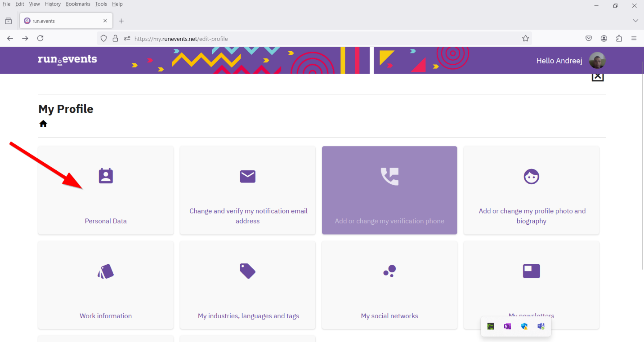Open the Work information link
The image size is (644, 342).
click(x=106, y=316)
